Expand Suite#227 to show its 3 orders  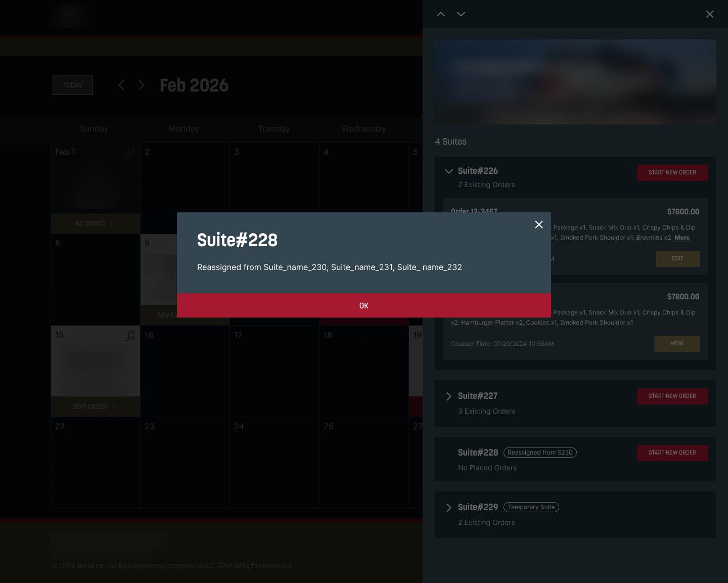[448, 396]
